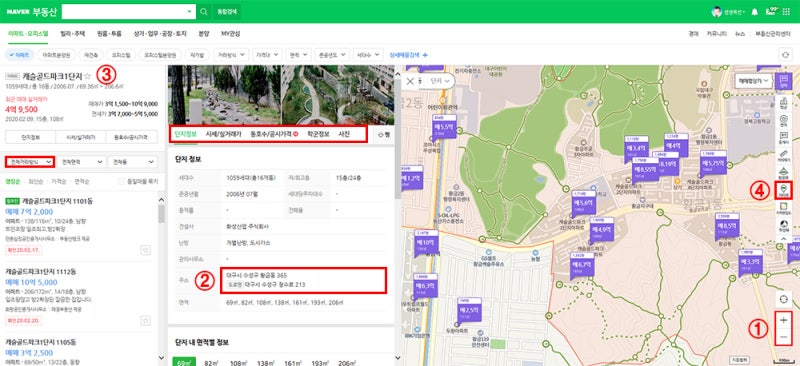Screen dimensions: 800x366
Task: Switch to the 사진 detail tab
Action: click(x=344, y=134)
